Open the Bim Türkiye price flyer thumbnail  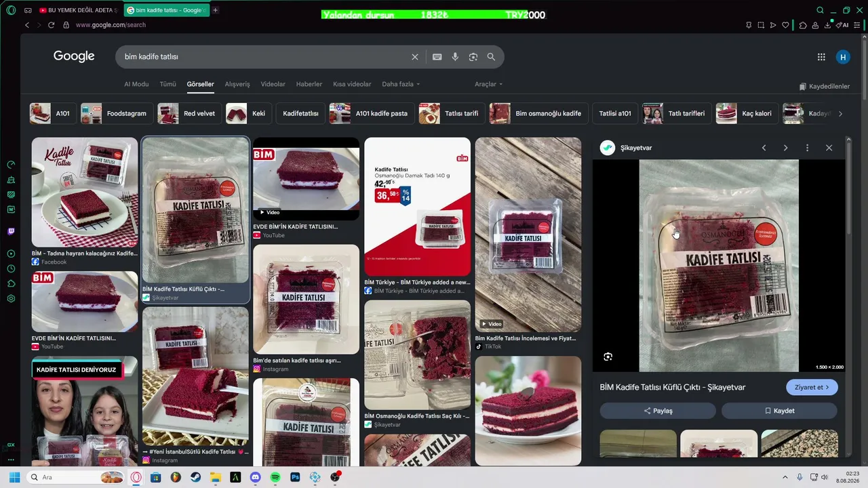point(417,207)
